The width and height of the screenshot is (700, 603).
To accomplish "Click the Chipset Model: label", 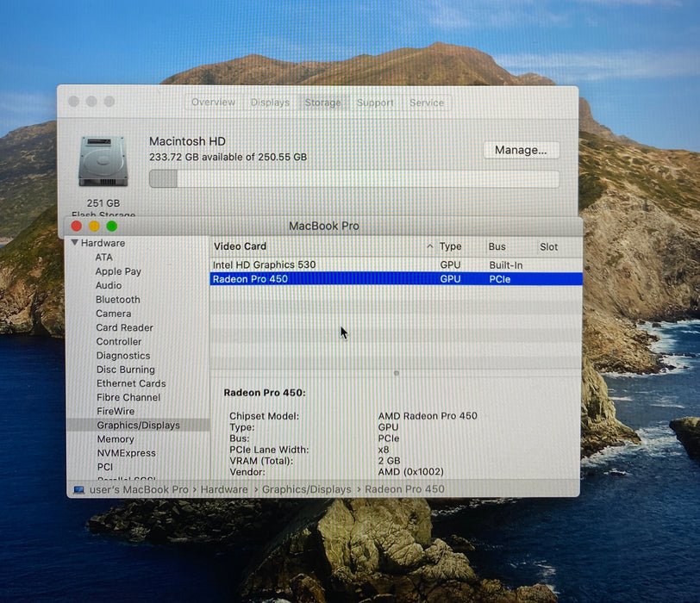I will tap(264, 416).
